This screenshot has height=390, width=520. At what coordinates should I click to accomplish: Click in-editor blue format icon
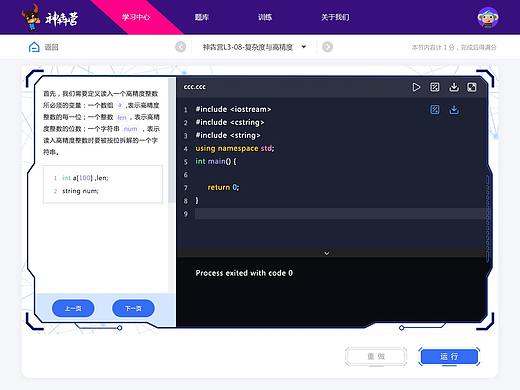pos(435,110)
